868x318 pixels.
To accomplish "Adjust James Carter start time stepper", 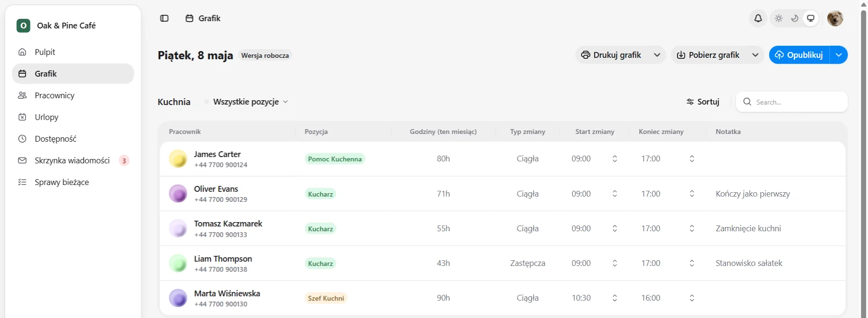I will click(615, 159).
